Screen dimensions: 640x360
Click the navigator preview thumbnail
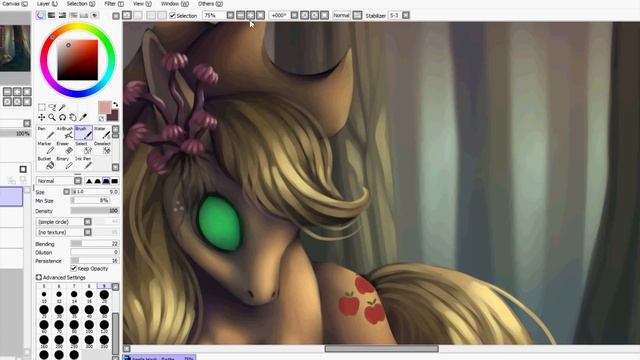pyautogui.click(x=15, y=48)
